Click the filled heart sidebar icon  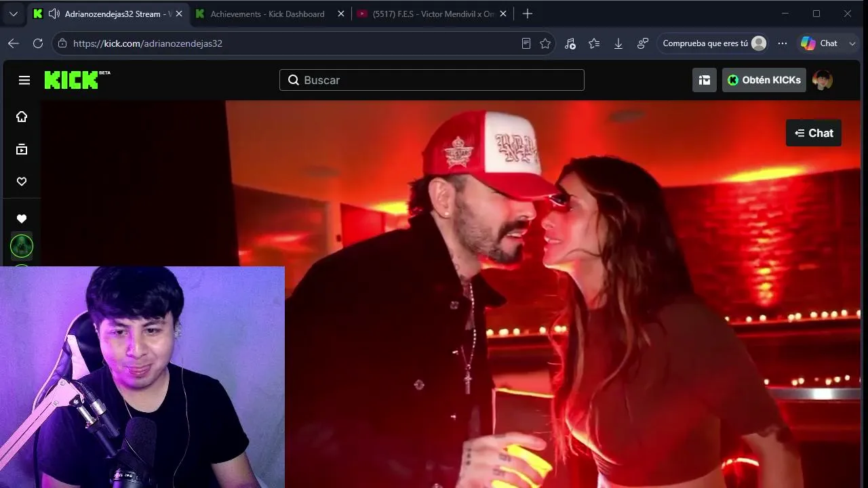point(22,219)
